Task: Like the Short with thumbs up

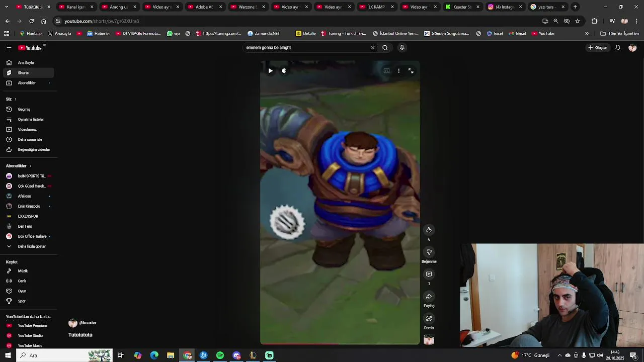Action: point(429,230)
